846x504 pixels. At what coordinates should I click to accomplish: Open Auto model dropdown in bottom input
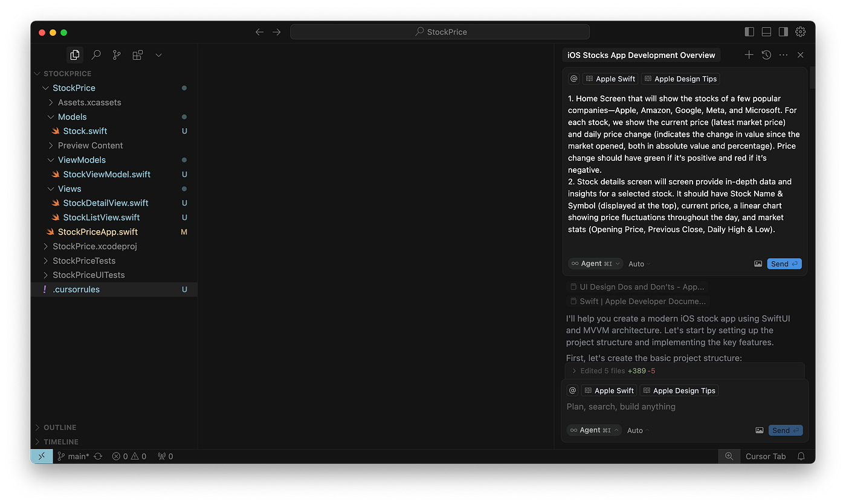click(638, 430)
